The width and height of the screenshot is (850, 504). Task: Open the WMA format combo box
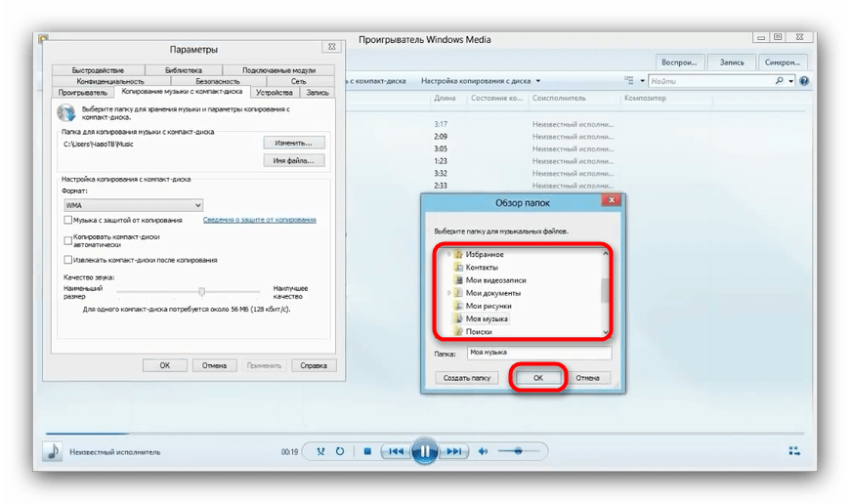pyautogui.click(x=133, y=205)
